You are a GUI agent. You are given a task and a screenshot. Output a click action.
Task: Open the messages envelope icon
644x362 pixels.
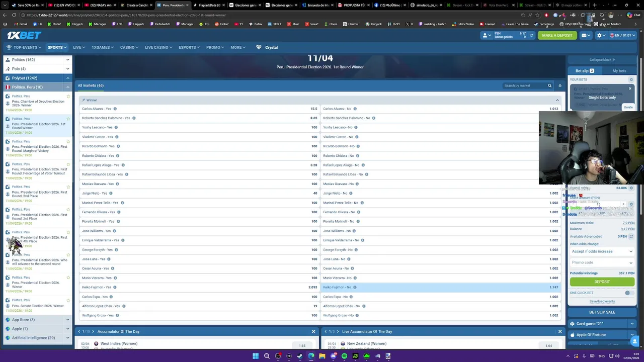[x=585, y=35]
